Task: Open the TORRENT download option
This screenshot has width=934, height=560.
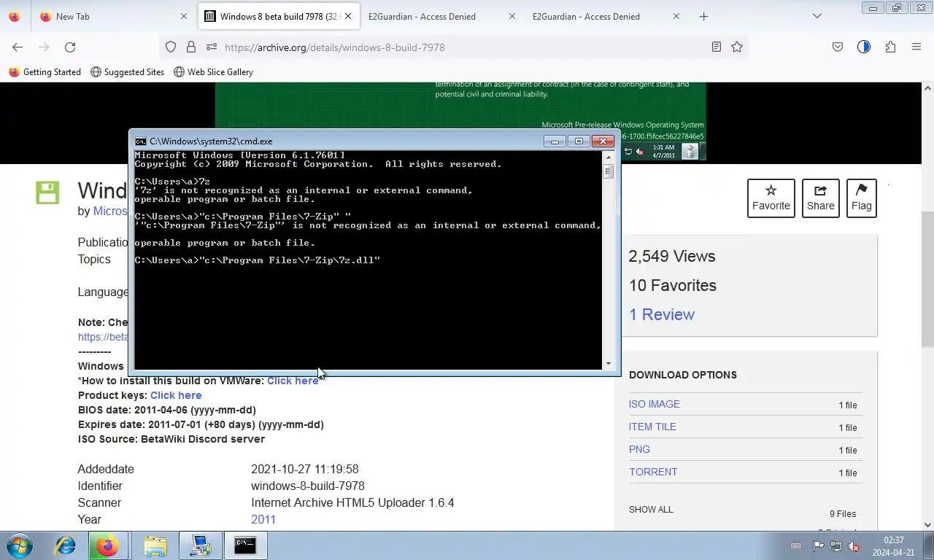Action: point(653,472)
